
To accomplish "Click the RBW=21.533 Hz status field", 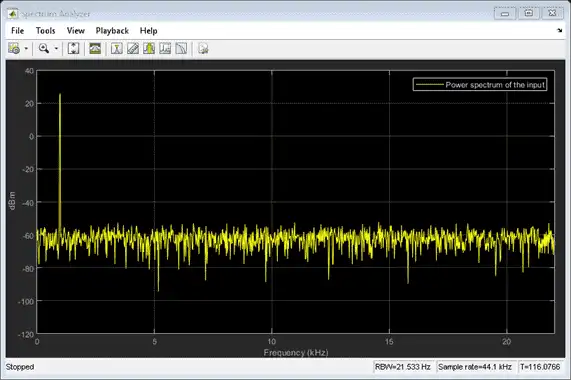I will (x=403, y=367).
